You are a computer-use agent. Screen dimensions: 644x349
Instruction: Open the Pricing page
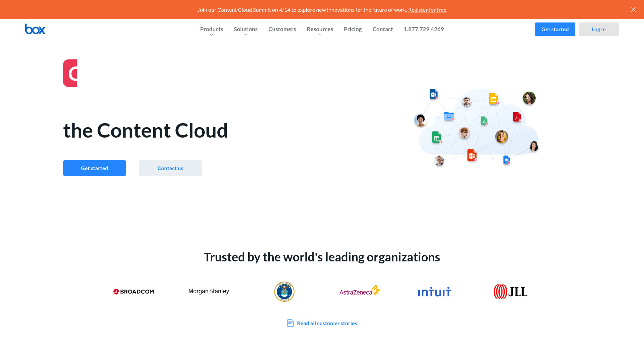point(353,29)
